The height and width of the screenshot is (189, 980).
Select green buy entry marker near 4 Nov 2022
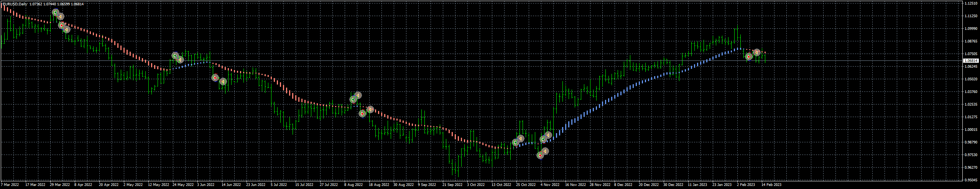[543, 140]
